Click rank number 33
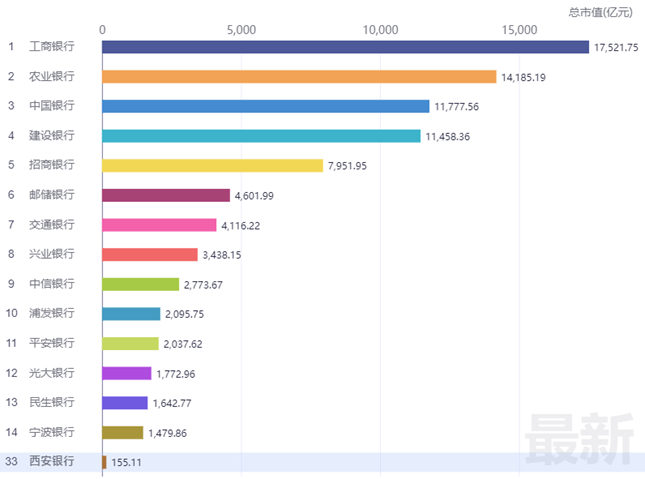645x479 pixels. [12, 461]
